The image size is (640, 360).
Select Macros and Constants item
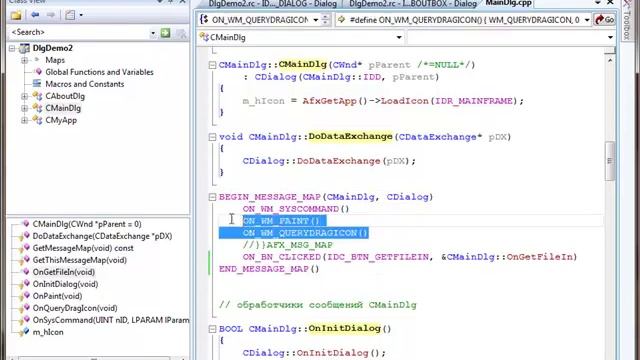tap(84, 84)
